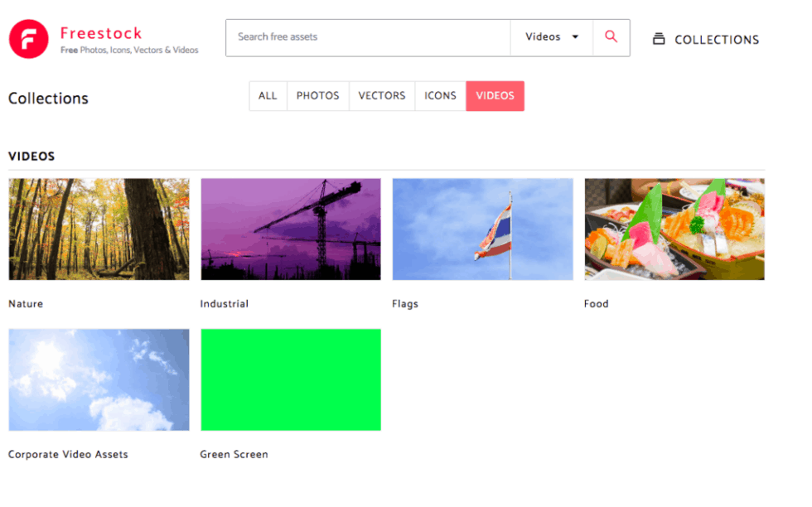Open the Food collection thumbnail
Viewport: 812px width, 507px height.
click(x=674, y=229)
